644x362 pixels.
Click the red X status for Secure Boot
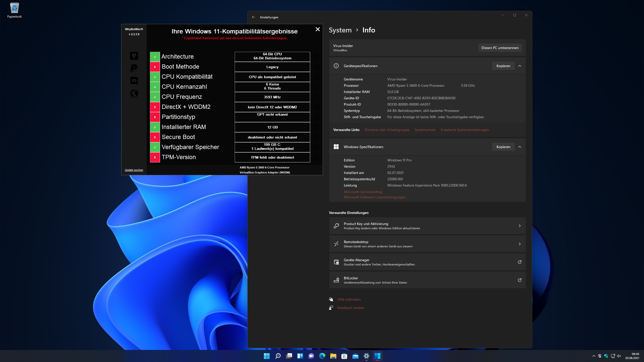155,137
